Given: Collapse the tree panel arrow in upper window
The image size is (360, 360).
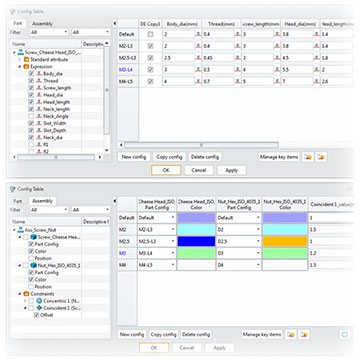Looking at the screenshot, I should click(x=114, y=23).
